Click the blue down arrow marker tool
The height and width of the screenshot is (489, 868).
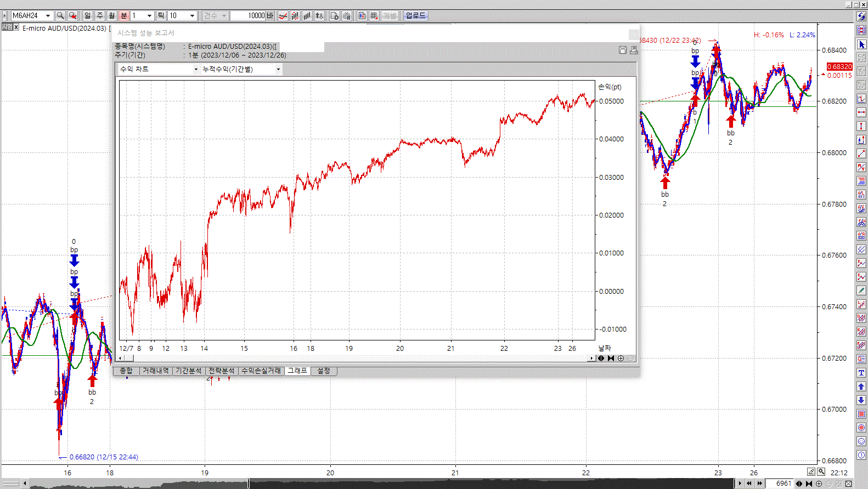click(861, 400)
